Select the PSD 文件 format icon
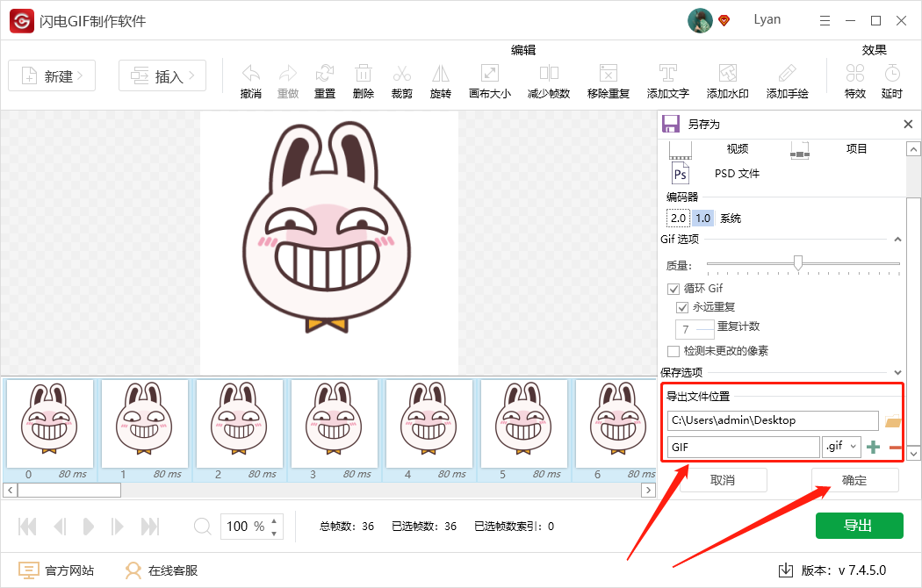 point(681,173)
